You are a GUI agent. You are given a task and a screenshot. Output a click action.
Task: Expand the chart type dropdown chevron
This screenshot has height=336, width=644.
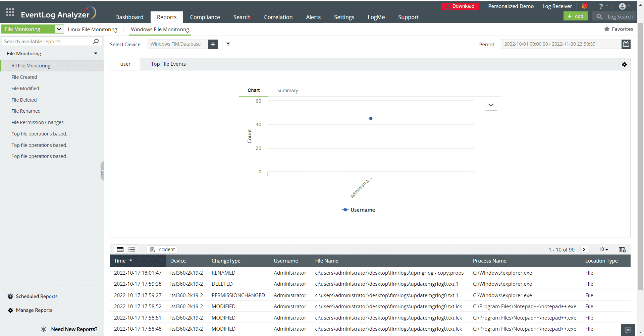(491, 105)
